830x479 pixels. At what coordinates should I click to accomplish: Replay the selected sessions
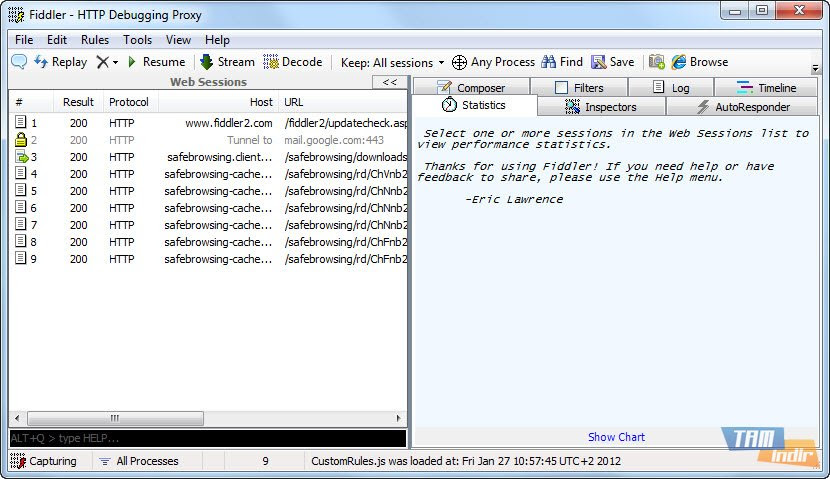point(60,62)
